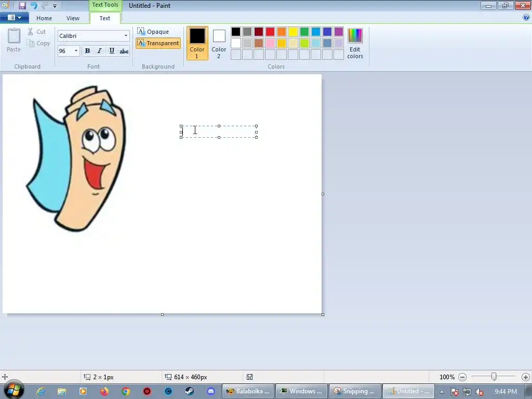
Task: Click the canvas right-edge resize handle
Action: pyautogui.click(x=323, y=194)
